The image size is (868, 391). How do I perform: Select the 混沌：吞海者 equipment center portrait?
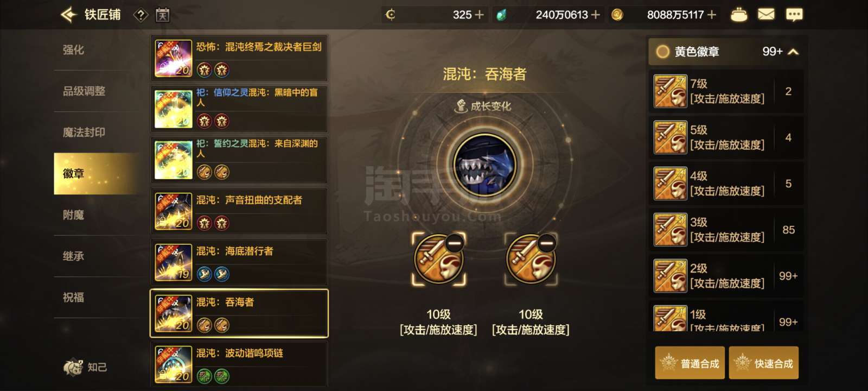[485, 165]
